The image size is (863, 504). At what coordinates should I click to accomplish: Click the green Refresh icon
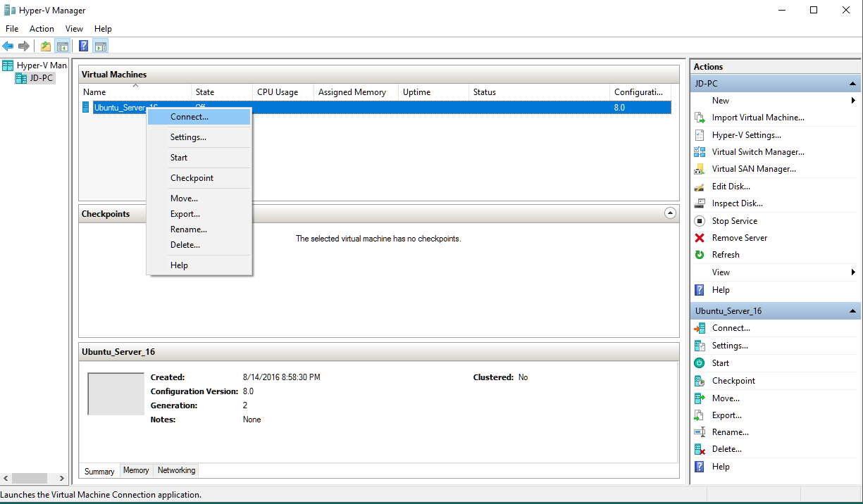point(700,255)
